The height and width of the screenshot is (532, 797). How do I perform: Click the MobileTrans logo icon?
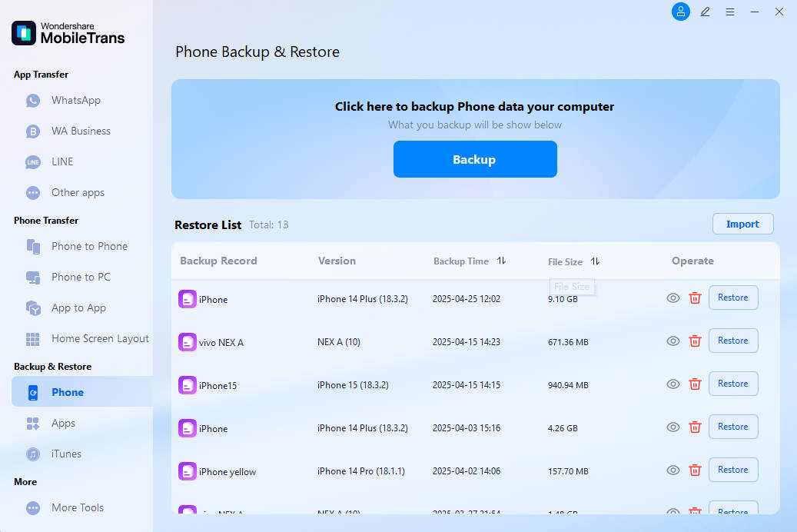tap(24, 33)
